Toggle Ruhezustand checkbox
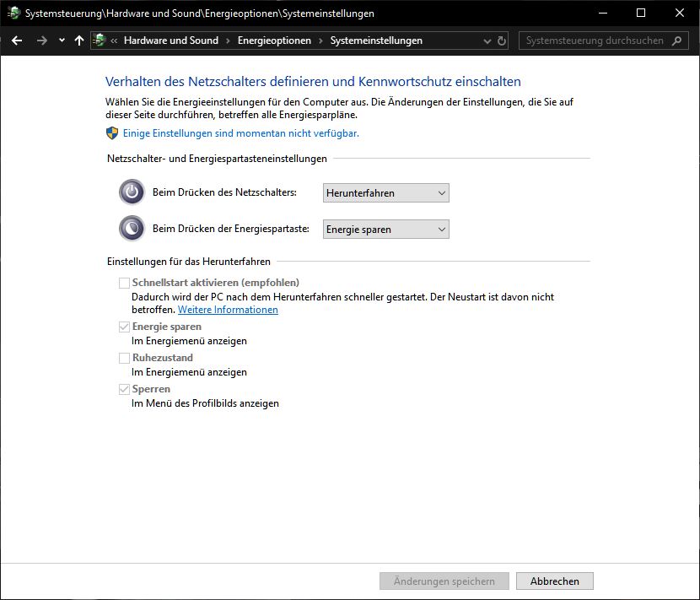 tap(124, 359)
